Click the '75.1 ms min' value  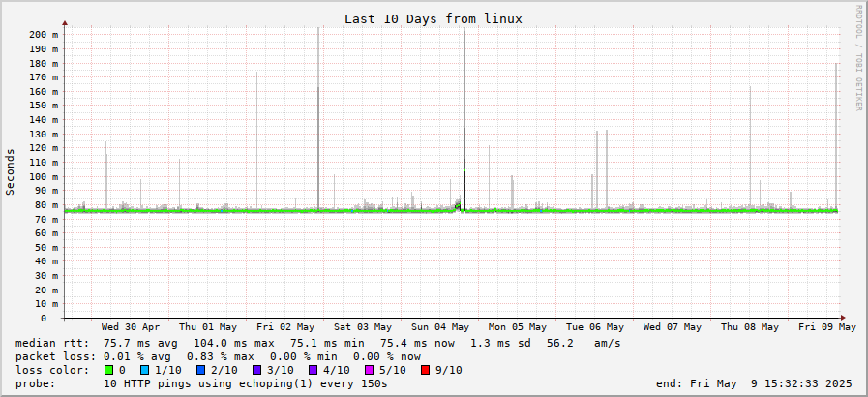(327, 344)
